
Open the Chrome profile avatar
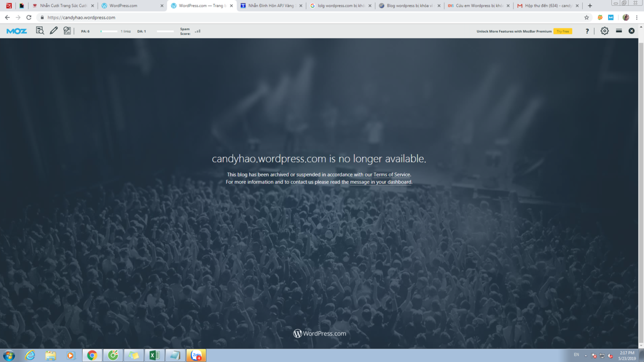[626, 18]
